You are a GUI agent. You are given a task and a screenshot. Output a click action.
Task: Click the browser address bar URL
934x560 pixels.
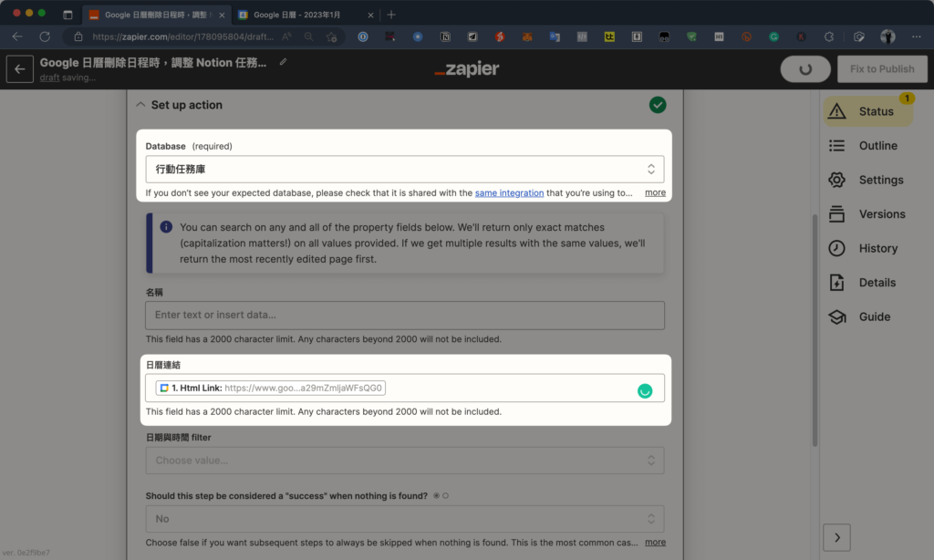[182, 36]
